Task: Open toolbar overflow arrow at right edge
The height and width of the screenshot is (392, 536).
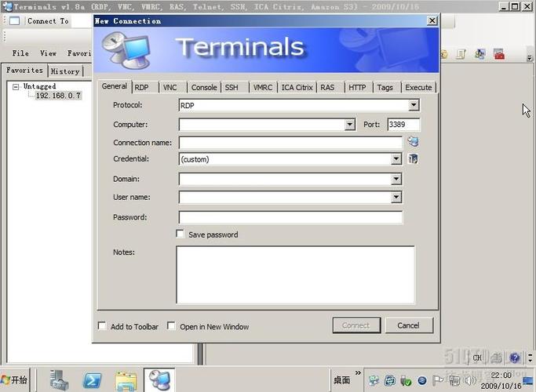Action: click(530, 58)
